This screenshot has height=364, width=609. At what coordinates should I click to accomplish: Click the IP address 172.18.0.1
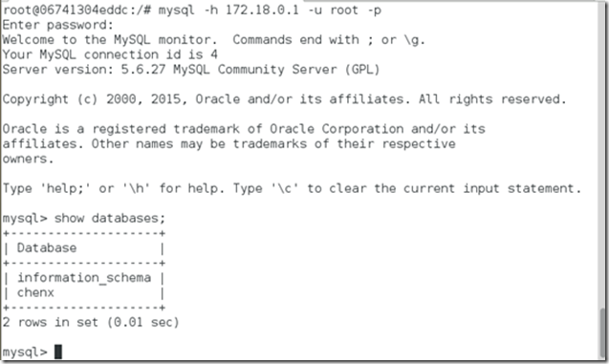[262, 11]
